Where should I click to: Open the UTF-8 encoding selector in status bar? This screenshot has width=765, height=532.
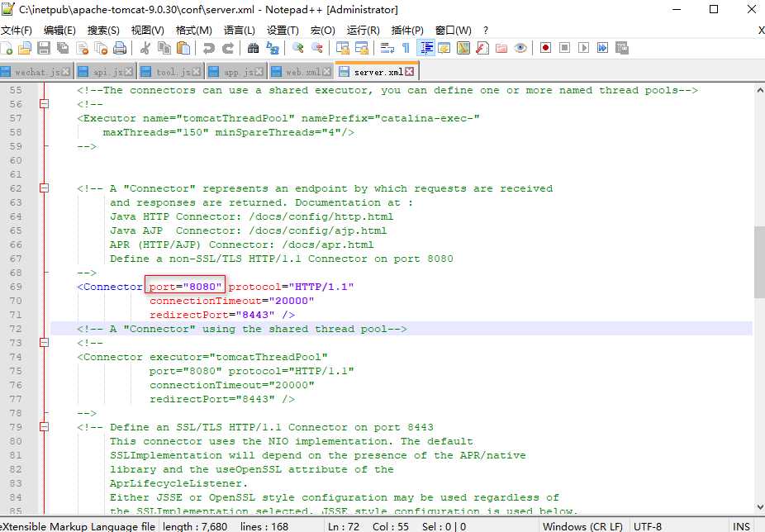(648, 526)
